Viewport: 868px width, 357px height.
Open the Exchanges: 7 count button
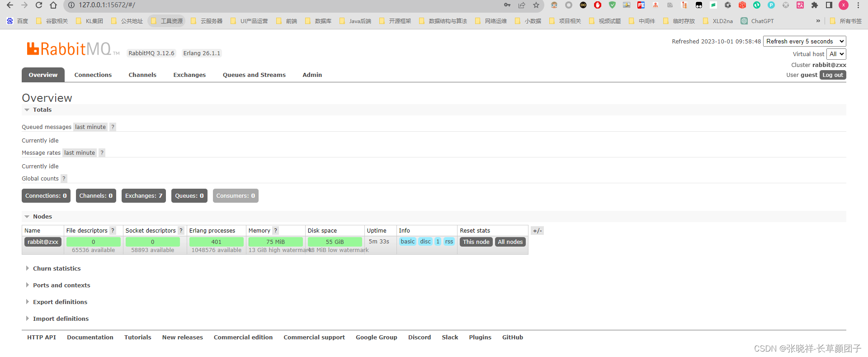[x=144, y=196]
